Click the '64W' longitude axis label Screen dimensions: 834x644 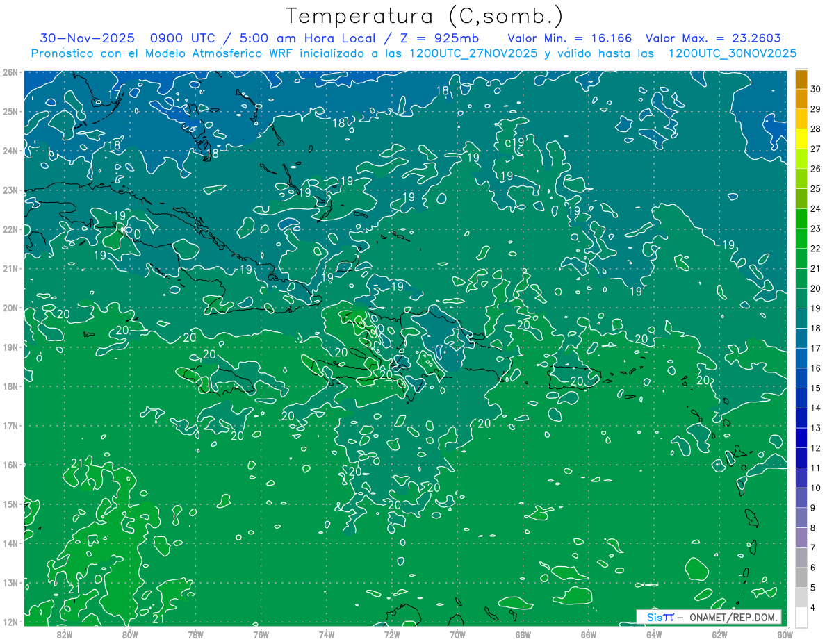coord(654,634)
